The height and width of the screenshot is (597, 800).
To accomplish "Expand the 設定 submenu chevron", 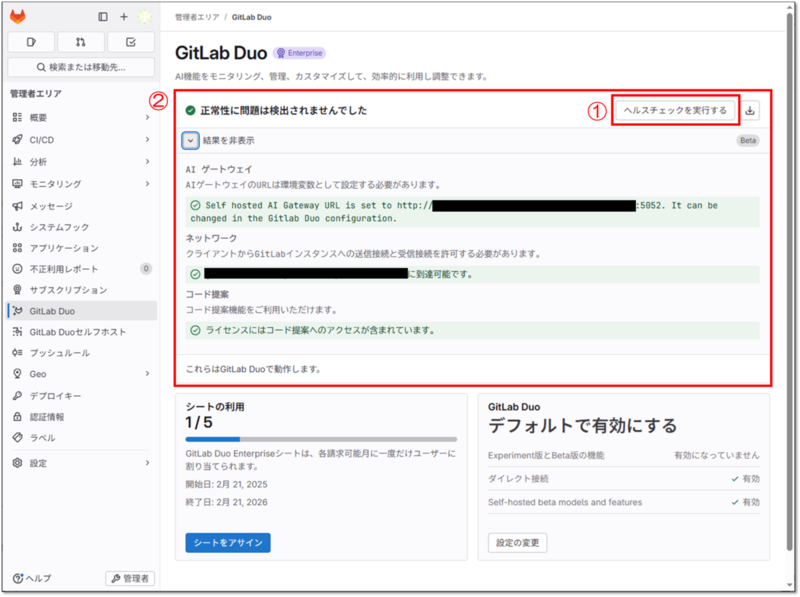I will [147, 463].
